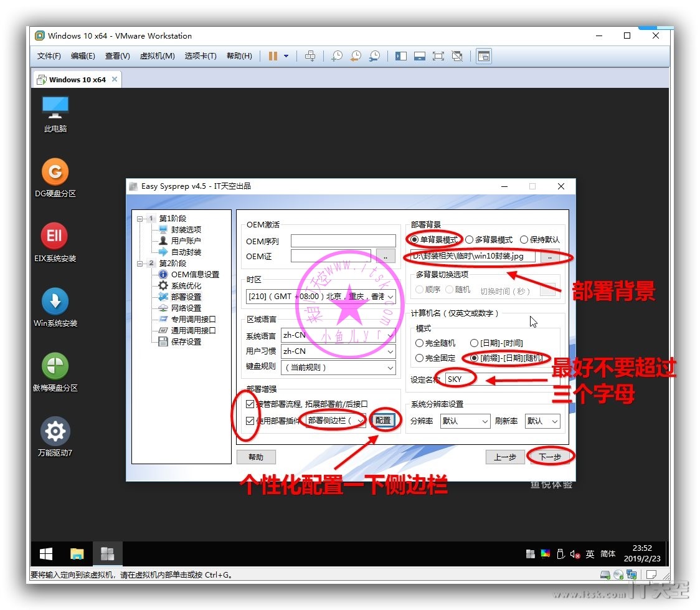Screen dimensions: 700x610
Task: Open the snapshot manager toolbar icon
Action: [x=374, y=56]
